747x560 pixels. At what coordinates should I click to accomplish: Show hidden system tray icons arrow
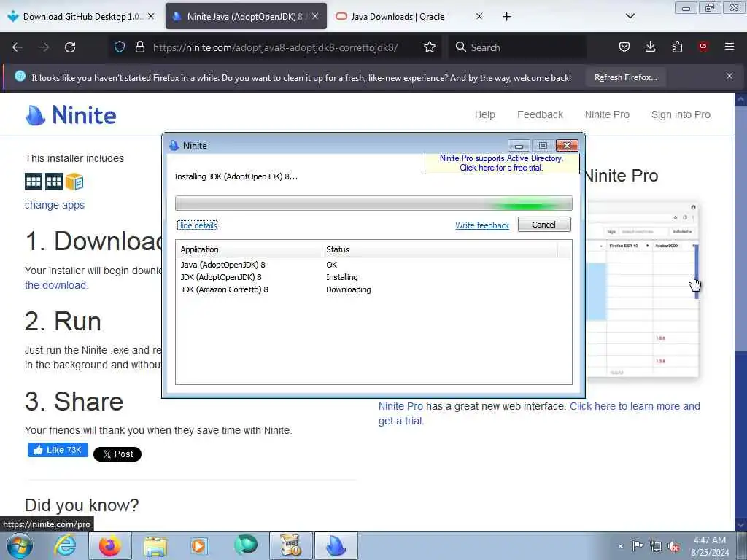tap(620, 546)
